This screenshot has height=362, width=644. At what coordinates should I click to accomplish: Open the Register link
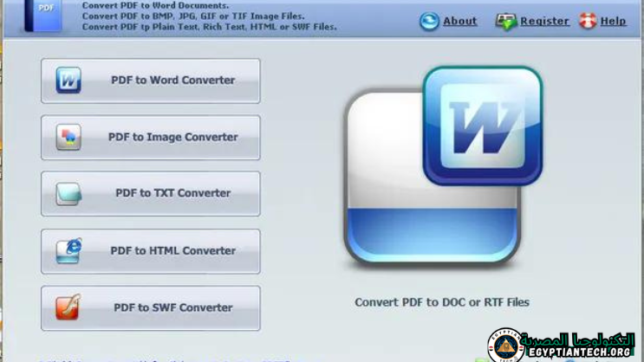(x=544, y=22)
